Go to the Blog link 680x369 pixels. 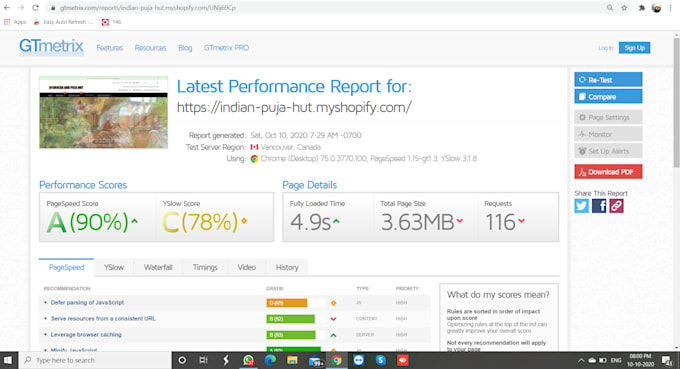tap(185, 48)
